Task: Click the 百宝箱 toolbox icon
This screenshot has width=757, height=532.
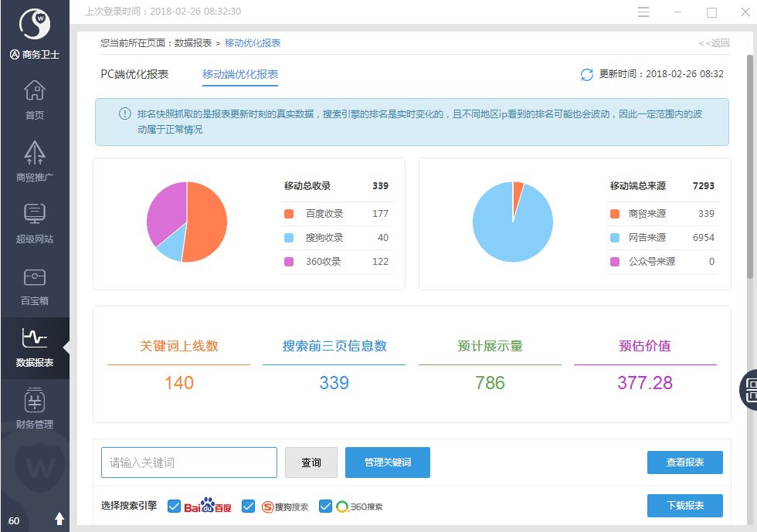Action: 34,284
